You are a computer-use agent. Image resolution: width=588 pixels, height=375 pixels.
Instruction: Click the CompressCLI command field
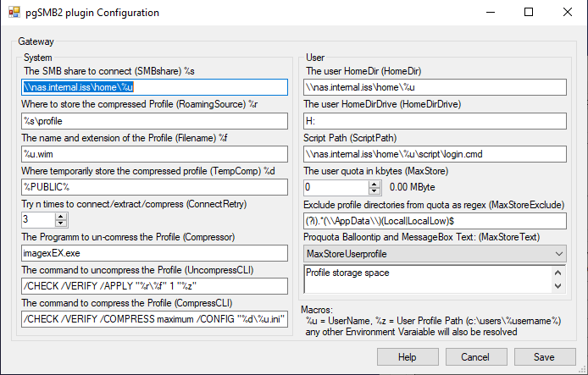(x=154, y=319)
